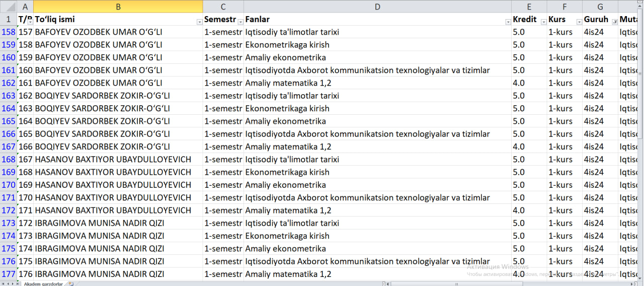Select column G header
Screen dimensions: 644x286
(x=600, y=6)
